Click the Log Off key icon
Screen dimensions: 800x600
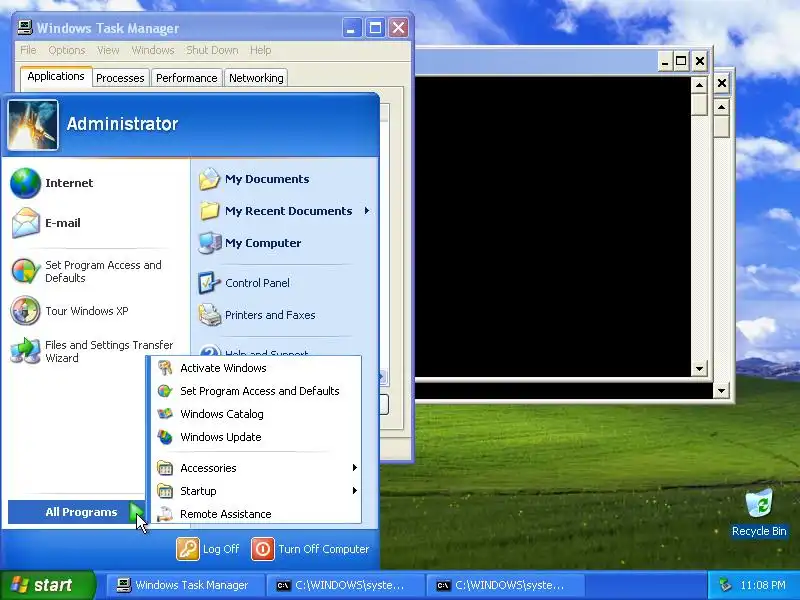(188, 549)
